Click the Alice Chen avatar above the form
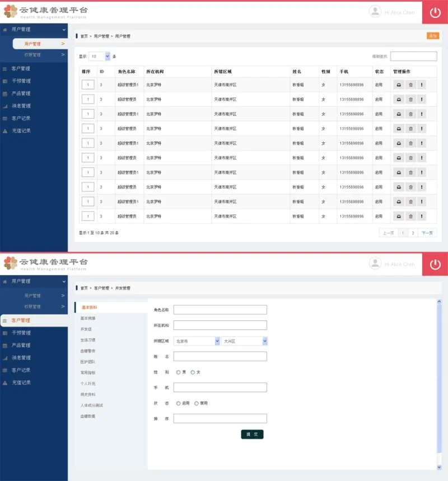 coord(375,264)
